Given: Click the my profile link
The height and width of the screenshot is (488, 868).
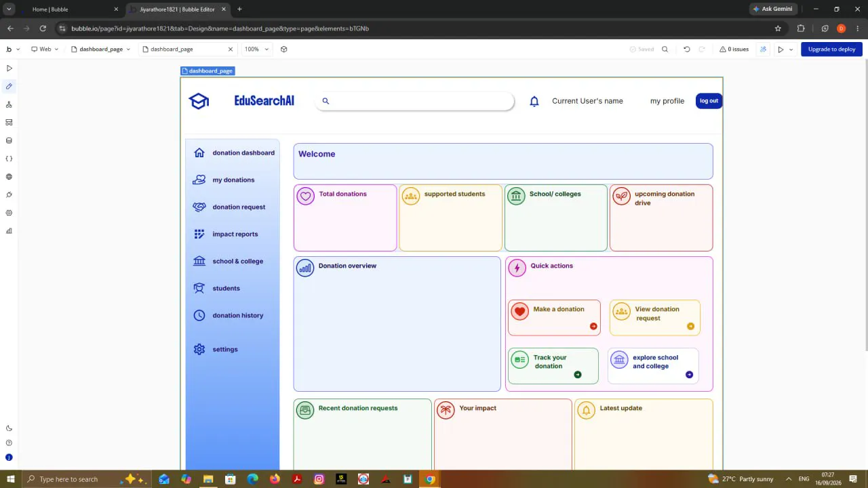Looking at the screenshot, I should (667, 101).
